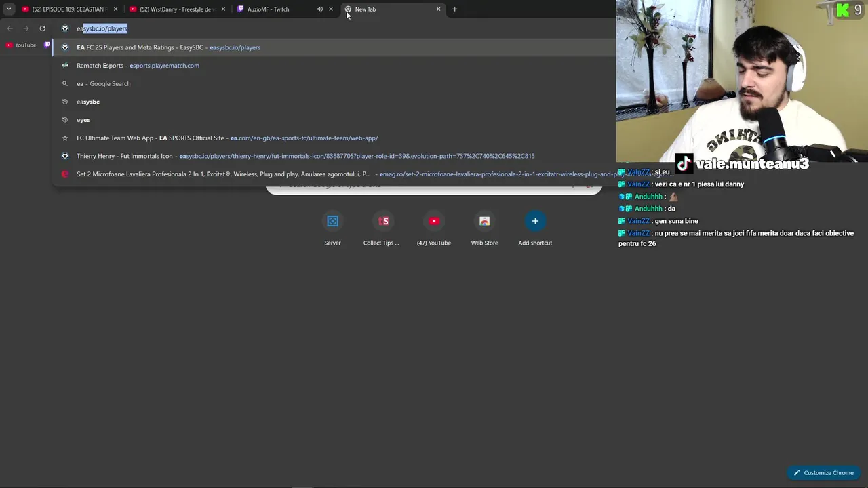This screenshot has height=488, width=868.
Task: Select Set 2 Microfoane Lavaliera emag suggestion
Action: click(x=332, y=174)
